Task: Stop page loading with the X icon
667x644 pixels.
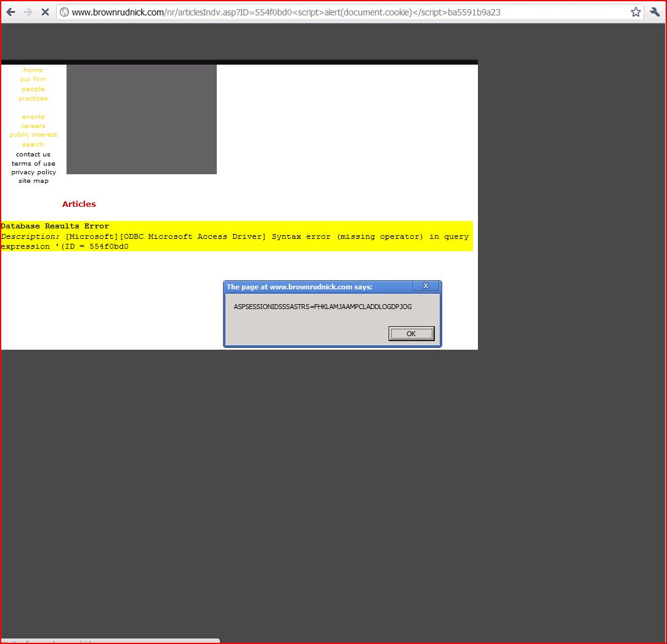Action: coord(45,12)
